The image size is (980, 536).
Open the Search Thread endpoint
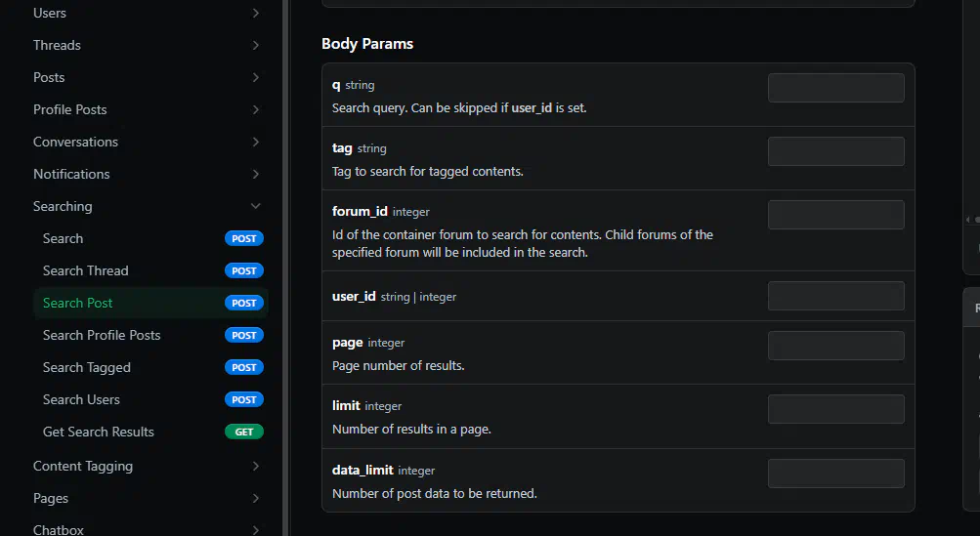coord(86,270)
